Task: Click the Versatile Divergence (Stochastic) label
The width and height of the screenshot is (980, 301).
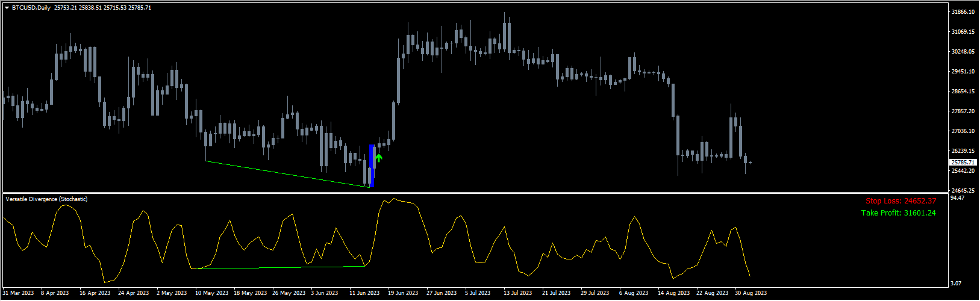Action: (x=46, y=199)
